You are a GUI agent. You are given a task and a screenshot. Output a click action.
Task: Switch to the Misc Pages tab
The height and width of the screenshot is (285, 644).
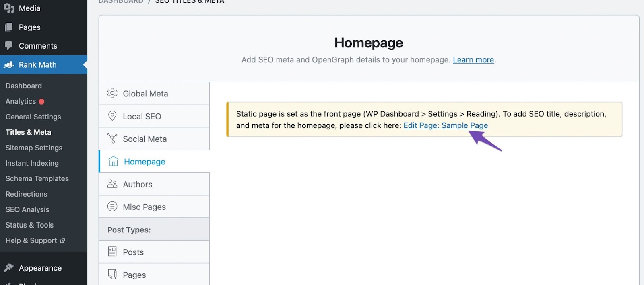tap(154, 207)
